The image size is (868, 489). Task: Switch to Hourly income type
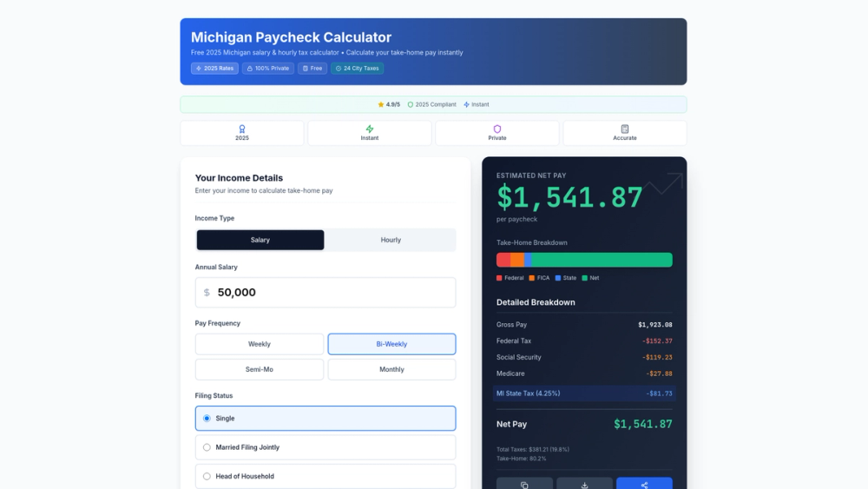[391, 240]
